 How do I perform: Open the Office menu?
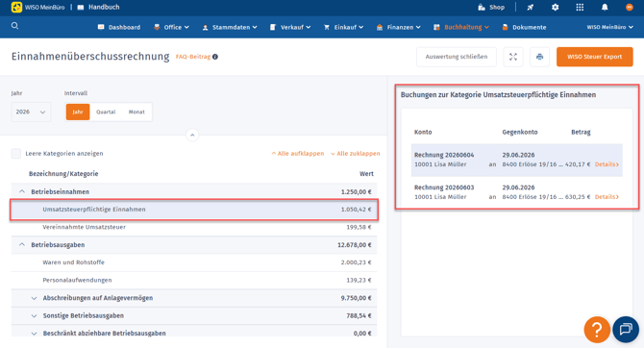pyautogui.click(x=171, y=27)
